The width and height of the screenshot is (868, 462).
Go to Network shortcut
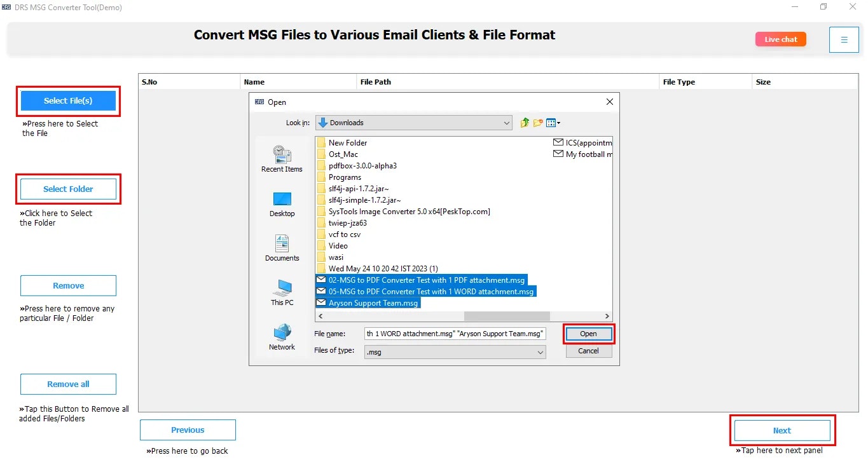pyautogui.click(x=282, y=337)
